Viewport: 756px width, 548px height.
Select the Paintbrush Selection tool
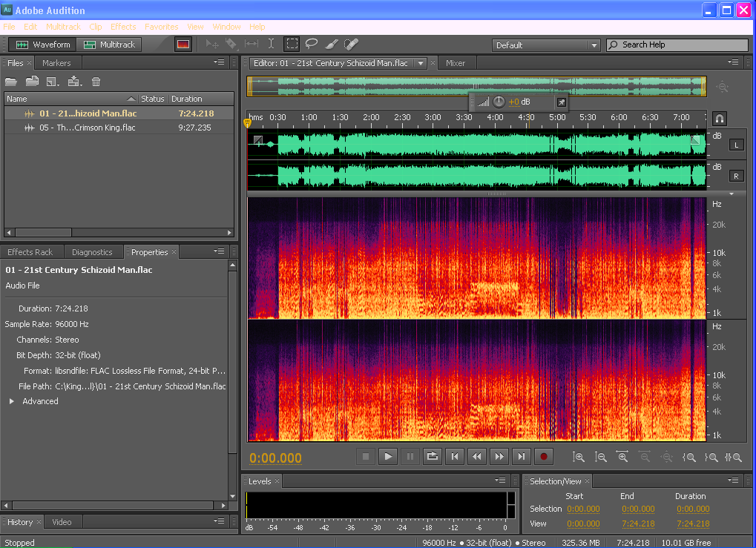pos(331,44)
